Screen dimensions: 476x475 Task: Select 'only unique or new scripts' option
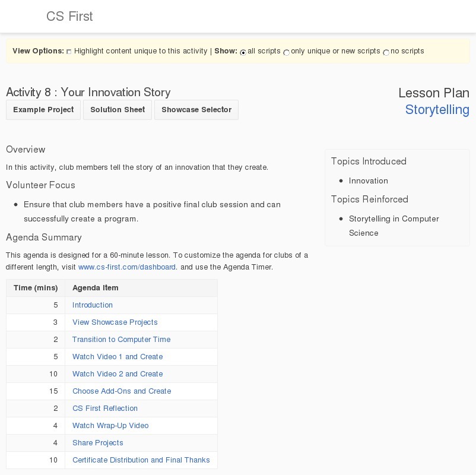[x=286, y=53]
